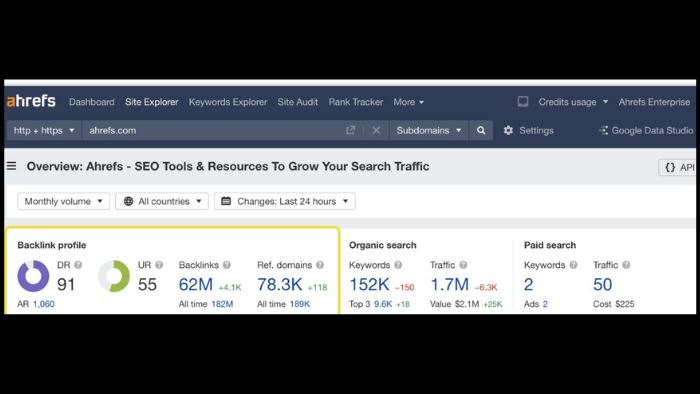
Task: Select Site Explorer in navigation
Action: (152, 102)
